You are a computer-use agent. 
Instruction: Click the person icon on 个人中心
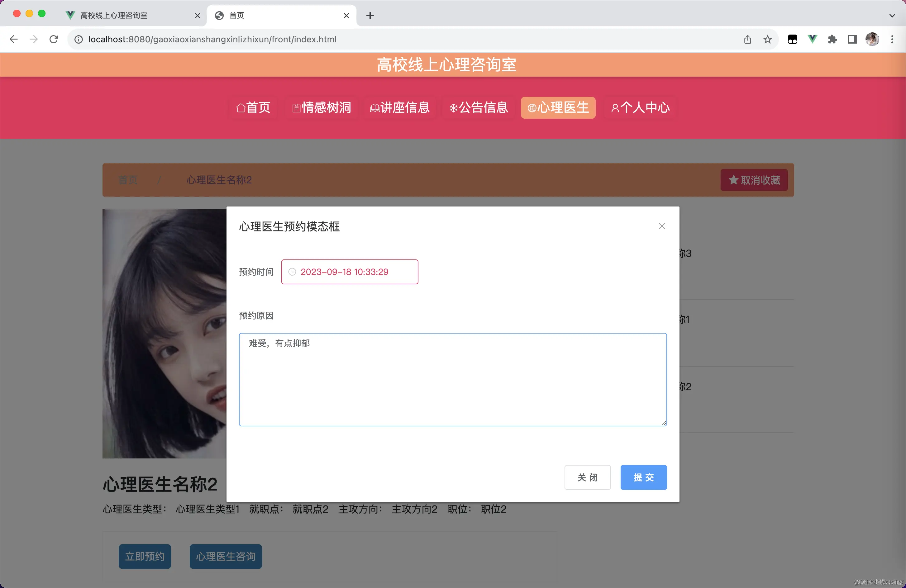pyautogui.click(x=616, y=108)
